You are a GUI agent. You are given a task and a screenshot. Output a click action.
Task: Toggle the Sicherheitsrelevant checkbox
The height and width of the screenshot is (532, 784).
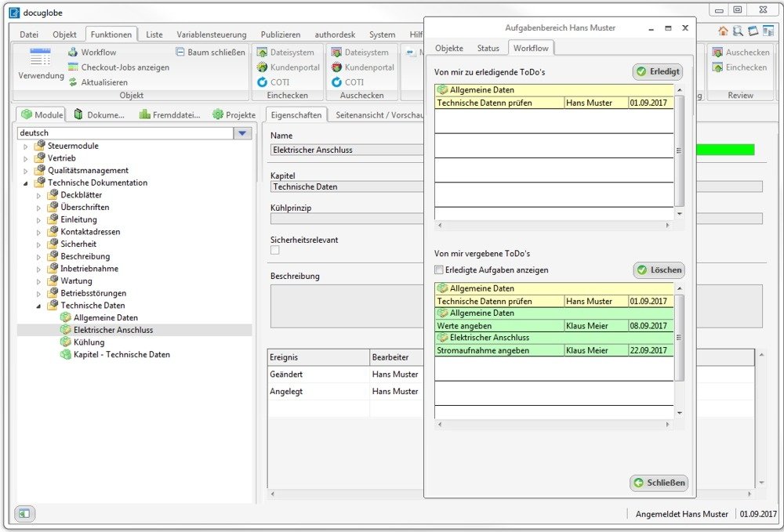[275, 250]
